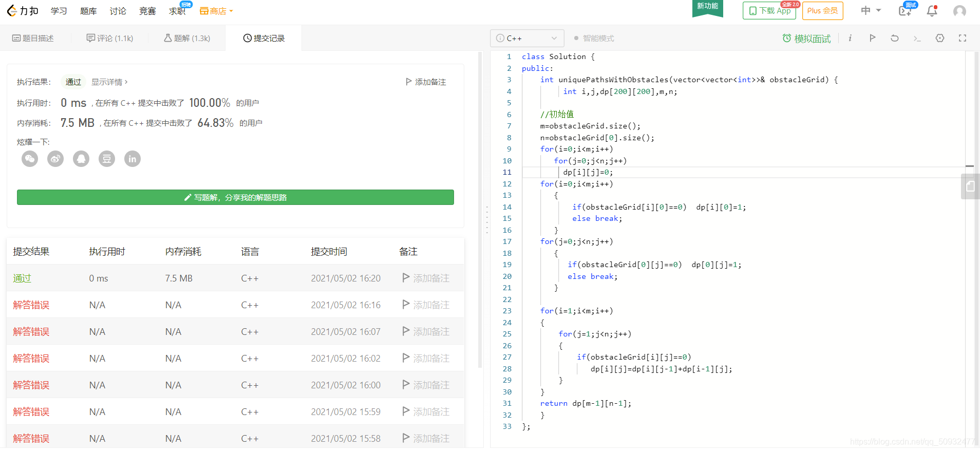Open 竞赛 in top navigation

147,11
